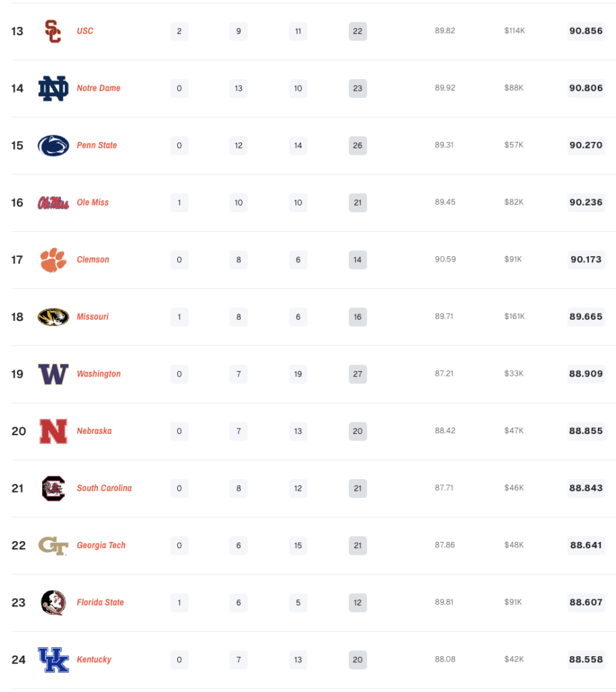The width and height of the screenshot is (616, 692).
Task: Open the Nebraska N logo
Action: pos(53,431)
